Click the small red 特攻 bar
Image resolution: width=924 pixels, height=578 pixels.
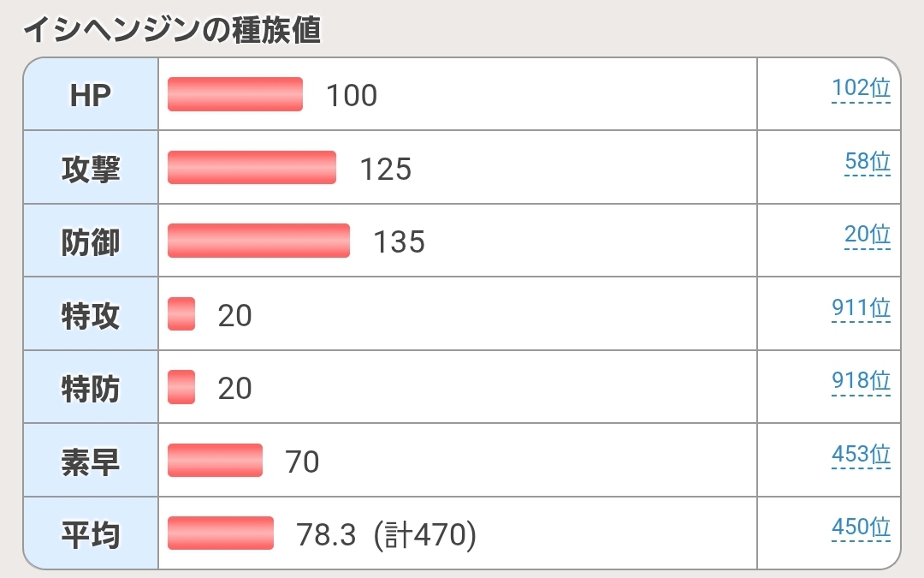[x=181, y=314]
